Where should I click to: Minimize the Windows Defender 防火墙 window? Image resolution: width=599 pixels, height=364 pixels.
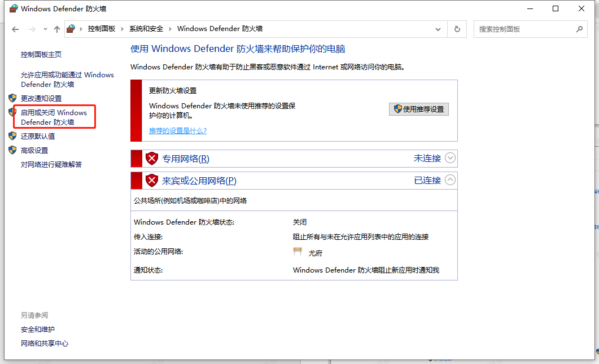pos(530,8)
